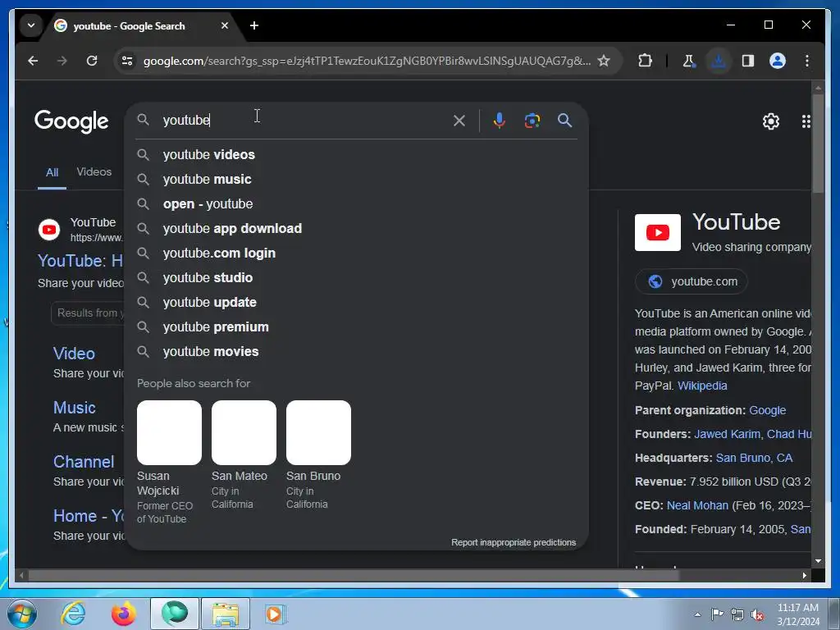Open Neal Mohan CEO link
Screen dimensions: 840x630
[697, 505]
